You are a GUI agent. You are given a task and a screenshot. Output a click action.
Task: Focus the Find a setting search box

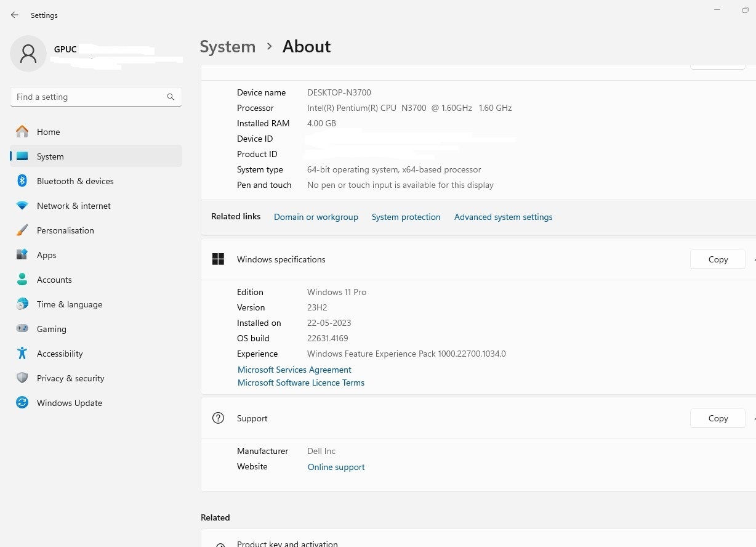96,97
